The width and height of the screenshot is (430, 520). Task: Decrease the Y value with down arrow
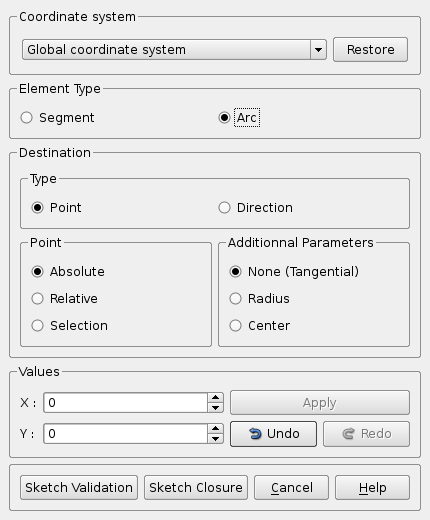(x=215, y=439)
